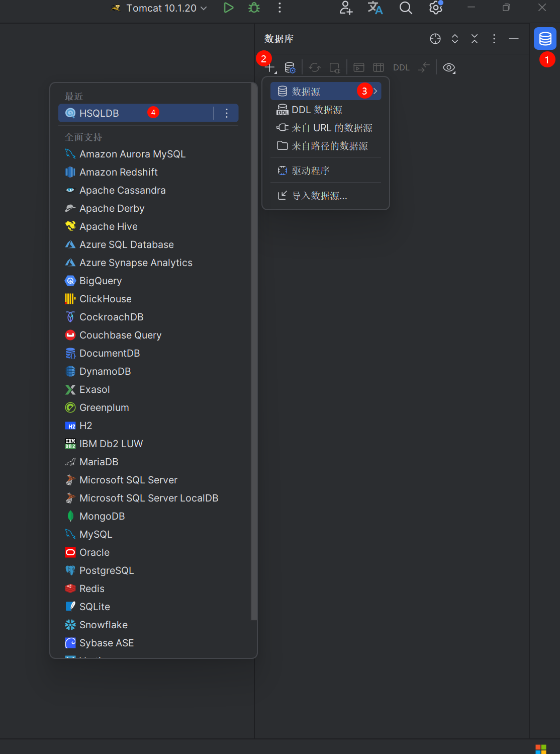The image size is (560, 754).
Task: Click the table editor icon
Action: click(x=379, y=68)
